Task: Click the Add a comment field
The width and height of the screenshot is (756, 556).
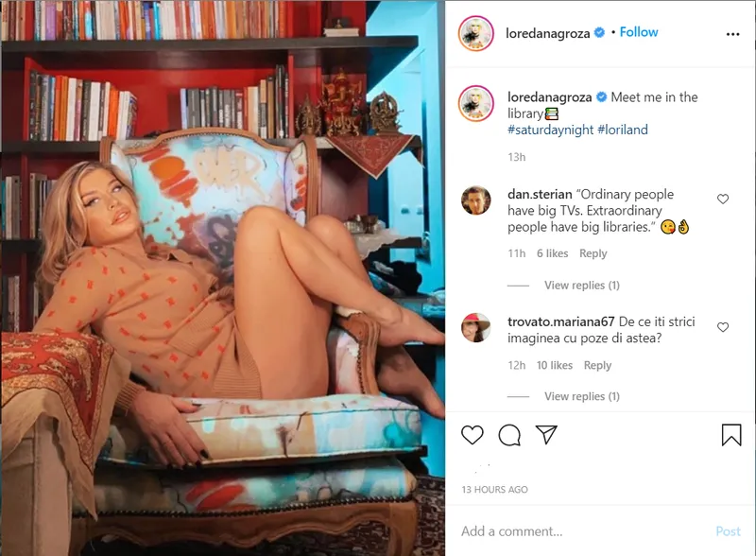Action: (583, 531)
